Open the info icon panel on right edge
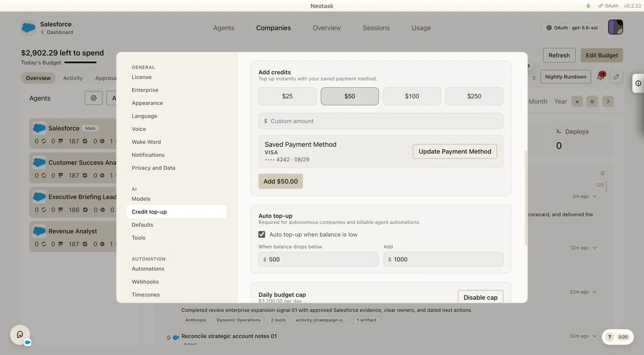 coord(638,83)
